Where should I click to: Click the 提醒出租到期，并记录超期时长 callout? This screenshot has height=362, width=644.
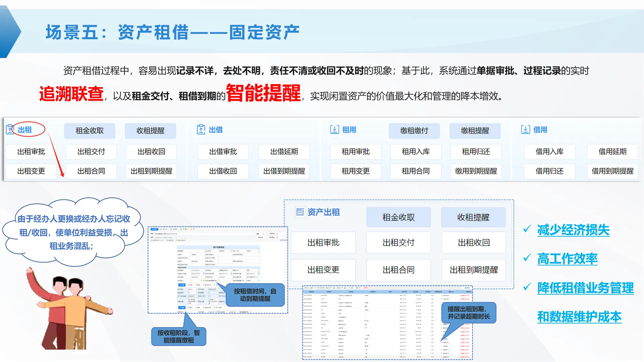pos(469,313)
